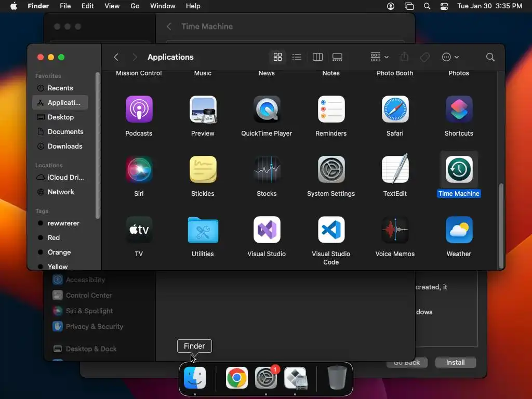The width and height of the screenshot is (532, 399).
Task: Select the Orange tag
Action: click(x=60, y=252)
